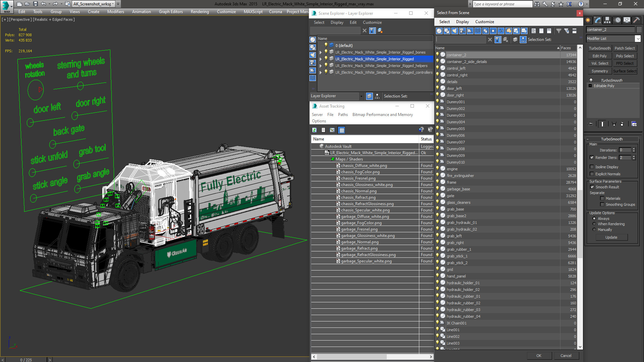Toggle Display Helpers filter in Select From Scene
The image size is (644, 362).
click(x=470, y=31)
